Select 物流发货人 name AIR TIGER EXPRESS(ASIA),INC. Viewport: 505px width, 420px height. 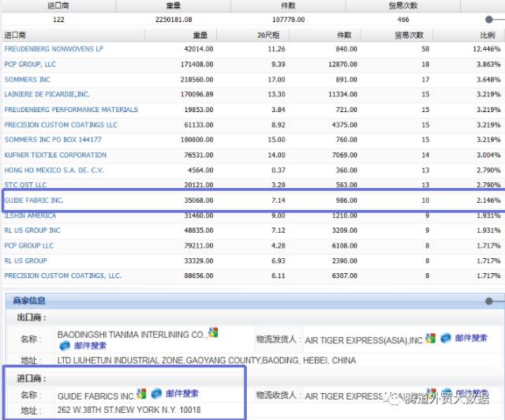(x=365, y=340)
